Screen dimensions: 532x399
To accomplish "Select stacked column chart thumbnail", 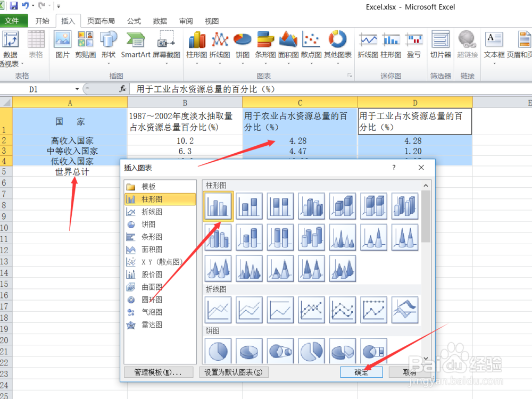I will [249, 206].
